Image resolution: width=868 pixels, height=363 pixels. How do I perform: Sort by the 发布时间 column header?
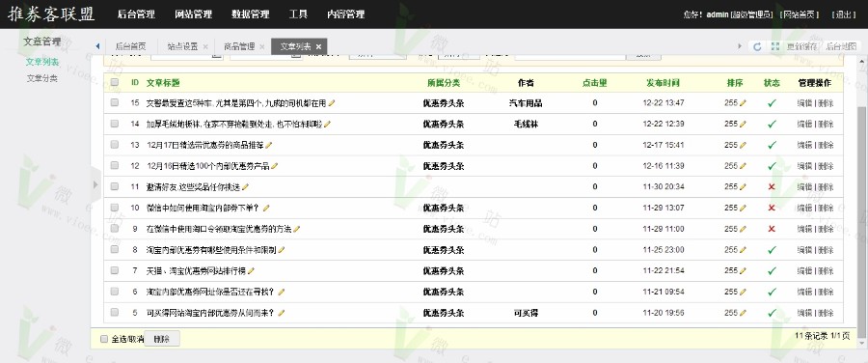(x=664, y=83)
